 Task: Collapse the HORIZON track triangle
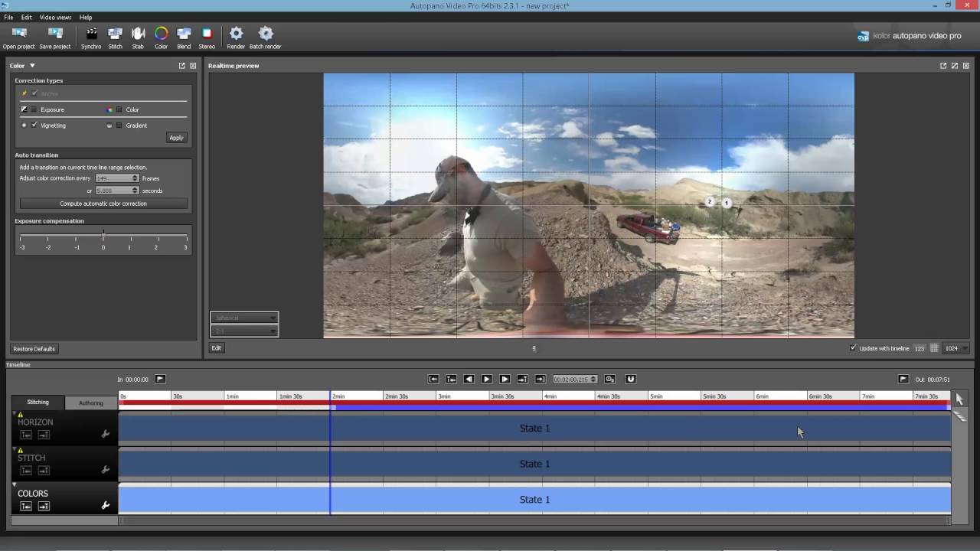[x=15, y=413]
